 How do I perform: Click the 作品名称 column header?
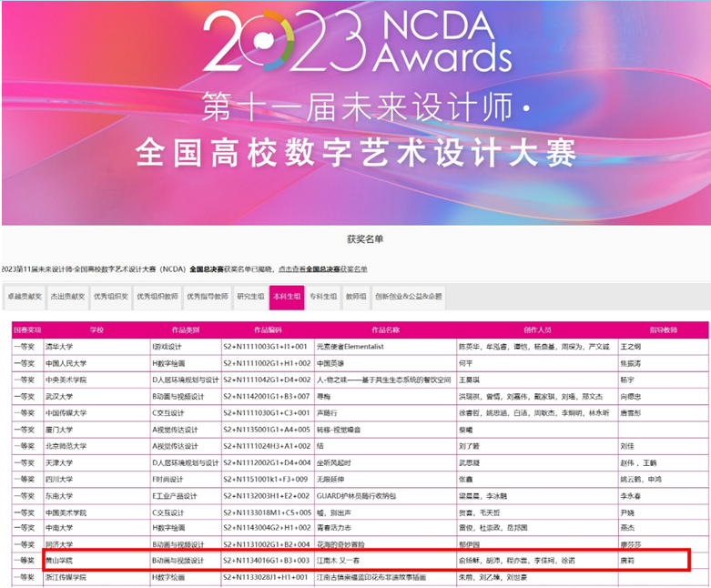pyautogui.click(x=385, y=330)
